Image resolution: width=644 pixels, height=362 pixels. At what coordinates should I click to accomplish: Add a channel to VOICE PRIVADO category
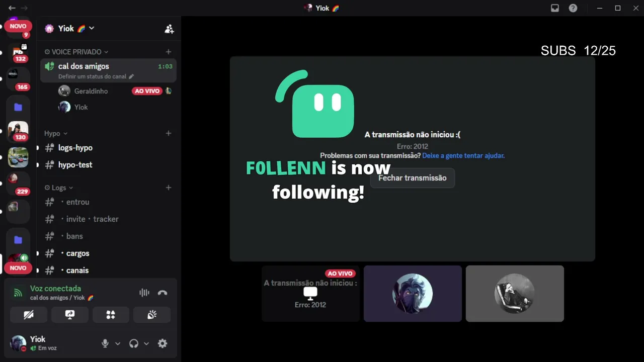point(169,52)
